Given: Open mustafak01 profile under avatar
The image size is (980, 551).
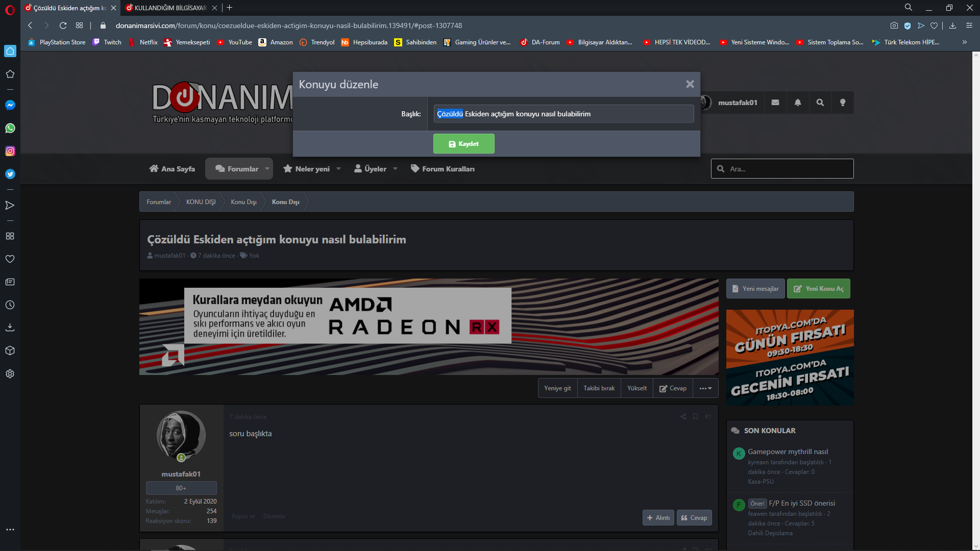Looking at the screenshot, I should click(181, 474).
